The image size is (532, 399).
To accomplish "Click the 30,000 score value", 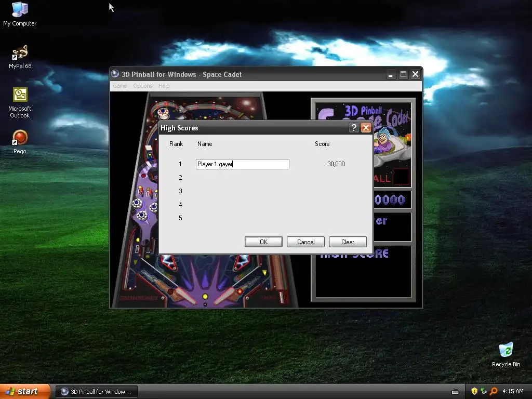I will point(336,164).
